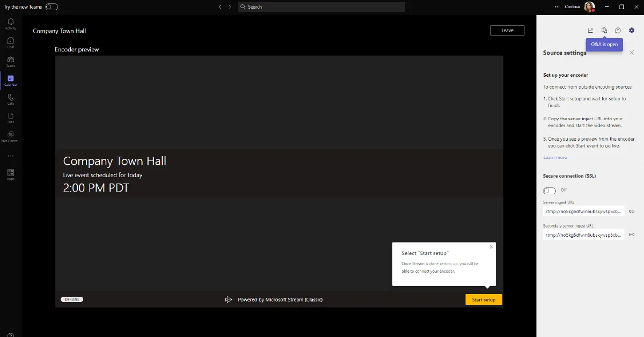Open the health and performance chart icon
The width and height of the screenshot is (644, 337).
[x=590, y=31]
